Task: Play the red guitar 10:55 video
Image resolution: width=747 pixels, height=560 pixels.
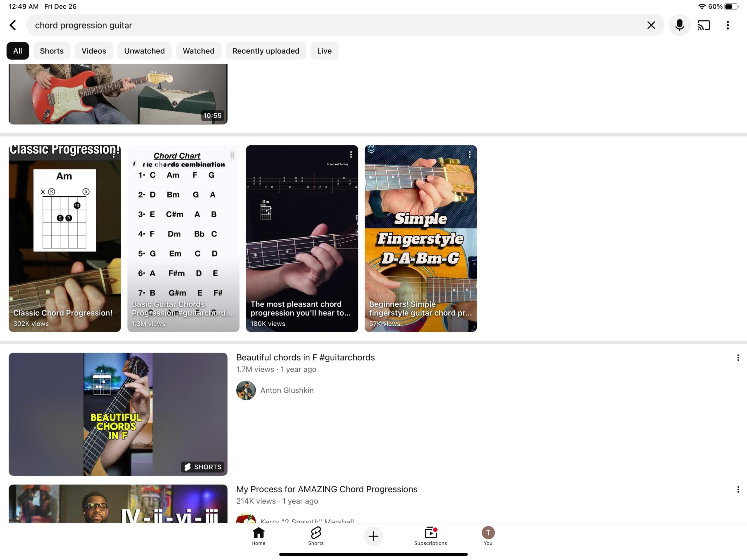Action: click(x=118, y=94)
